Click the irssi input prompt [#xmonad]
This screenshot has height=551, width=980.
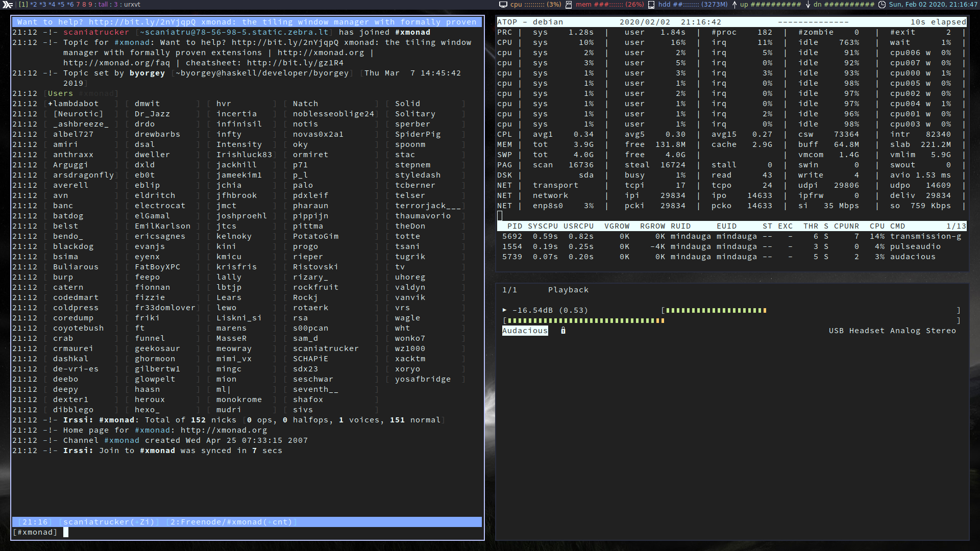[35, 532]
